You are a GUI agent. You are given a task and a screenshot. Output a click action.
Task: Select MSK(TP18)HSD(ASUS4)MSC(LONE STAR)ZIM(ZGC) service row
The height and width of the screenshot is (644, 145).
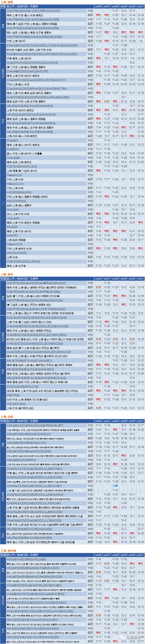tap(75, 309)
